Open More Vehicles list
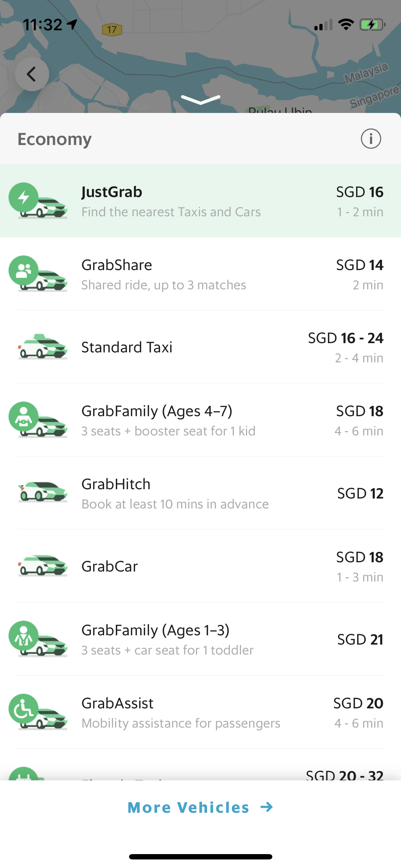 pyautogui.click(x=188, y=807)
